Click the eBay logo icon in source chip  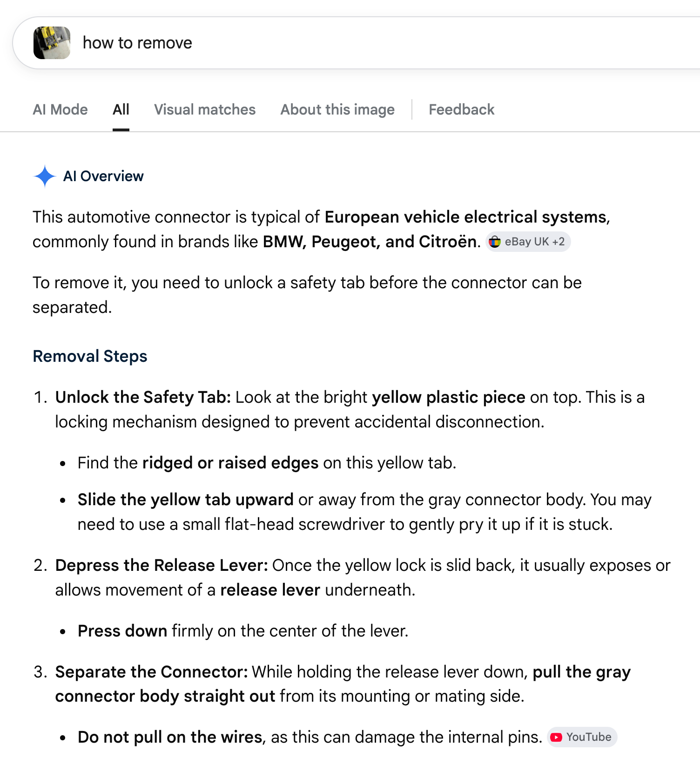tap(495, 242)
